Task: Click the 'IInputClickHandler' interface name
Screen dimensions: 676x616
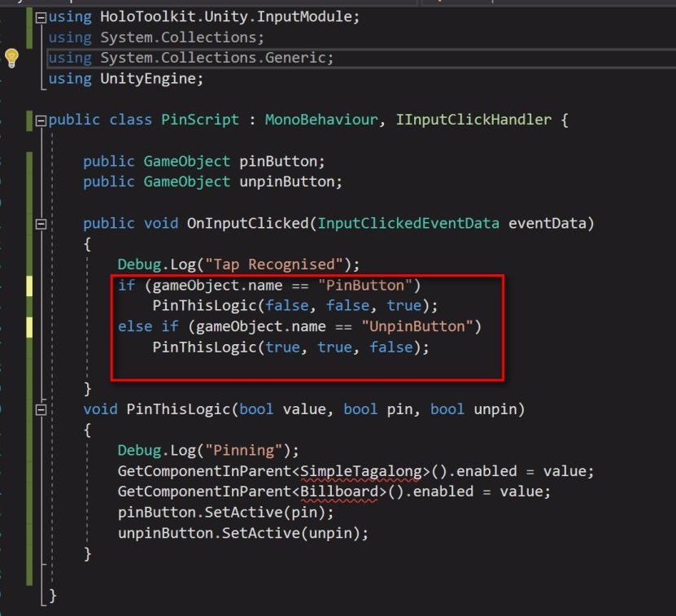Action: (x=473, y=120)
